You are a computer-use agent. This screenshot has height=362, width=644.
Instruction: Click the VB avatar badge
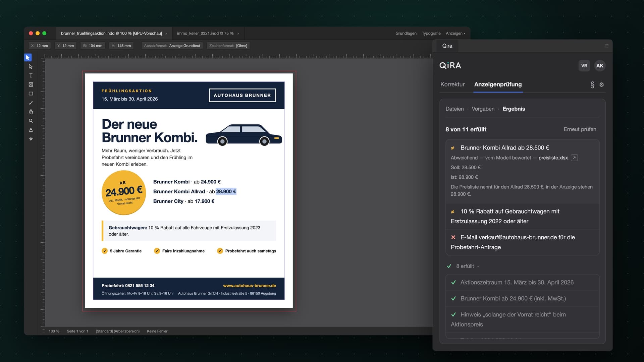584,66
